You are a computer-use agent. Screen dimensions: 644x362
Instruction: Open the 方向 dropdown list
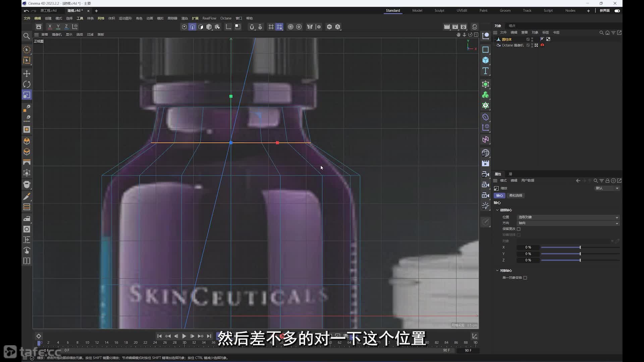[x=568, y=223]
